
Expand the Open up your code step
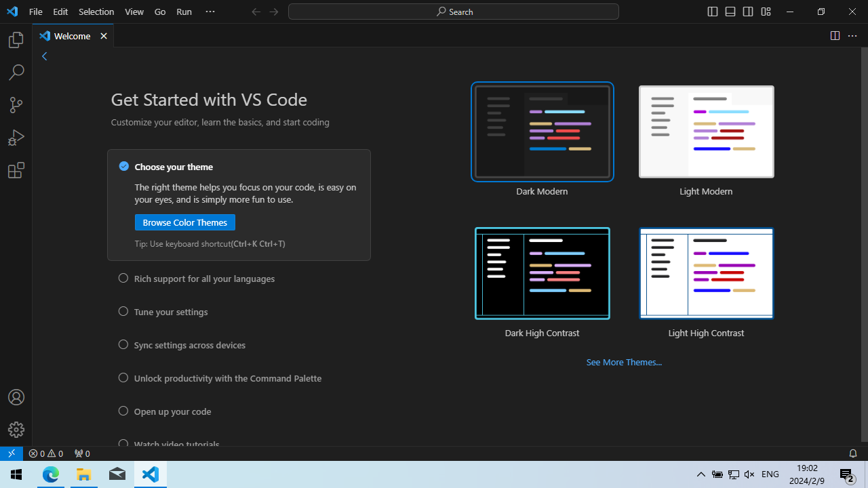click(172, 411)
